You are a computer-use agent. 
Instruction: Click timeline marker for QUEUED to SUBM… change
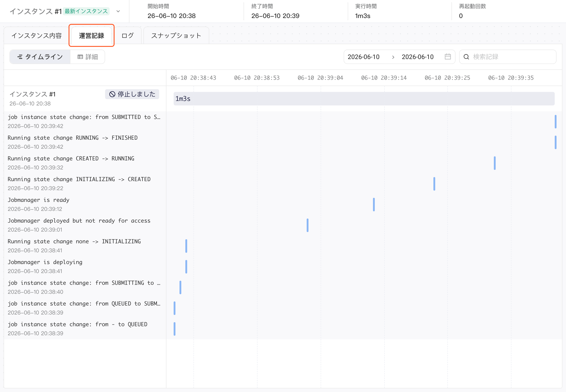(x=175, y=308)
